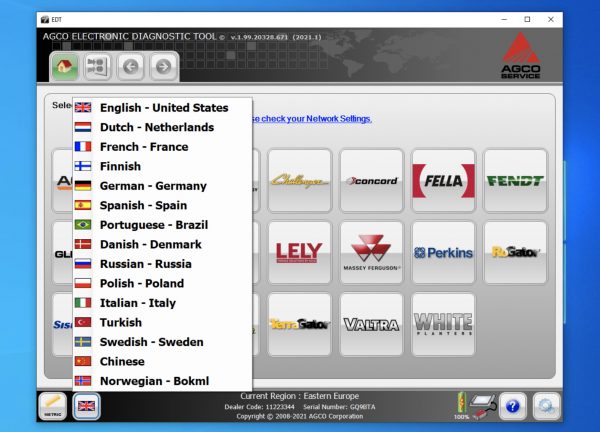600x432 pixels.
Task: Click the EDT title bar app icon
Action: pos(45,20)
